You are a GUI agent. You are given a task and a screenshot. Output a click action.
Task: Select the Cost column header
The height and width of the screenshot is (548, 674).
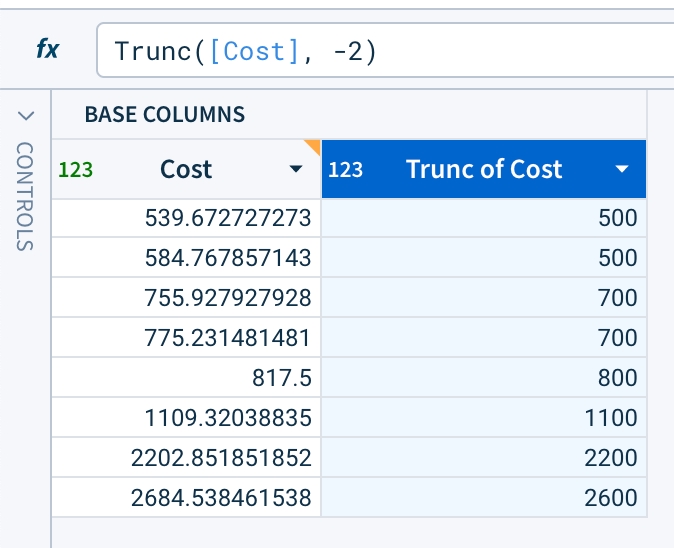click(186, 170)
